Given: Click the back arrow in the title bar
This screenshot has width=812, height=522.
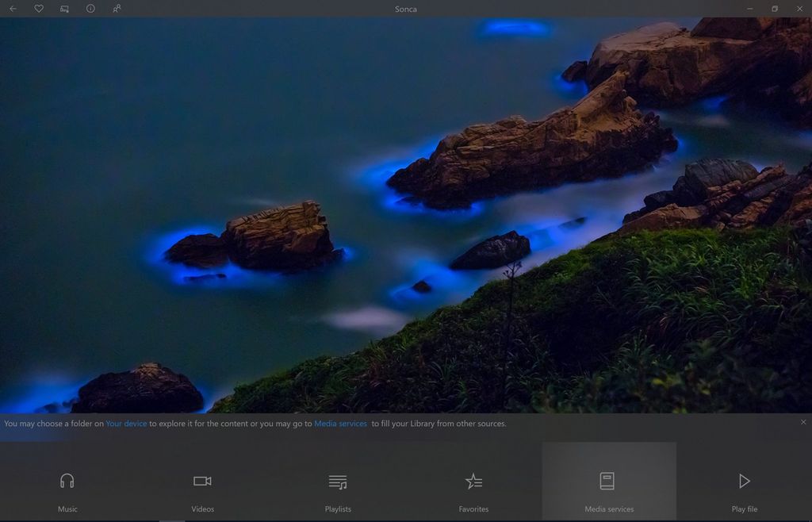Looking at the screenshot, I should click(13, 9).
